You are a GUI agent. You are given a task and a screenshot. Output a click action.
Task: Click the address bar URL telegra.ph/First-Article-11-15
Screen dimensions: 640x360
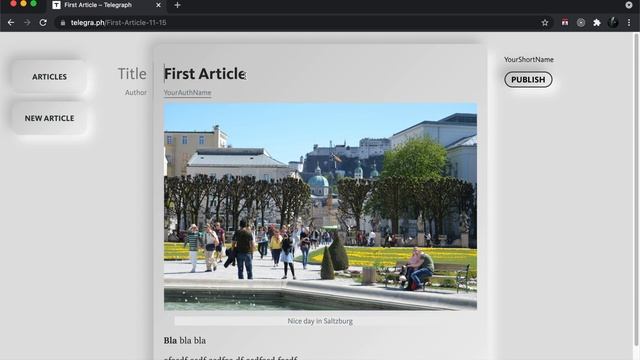(118, 23)
